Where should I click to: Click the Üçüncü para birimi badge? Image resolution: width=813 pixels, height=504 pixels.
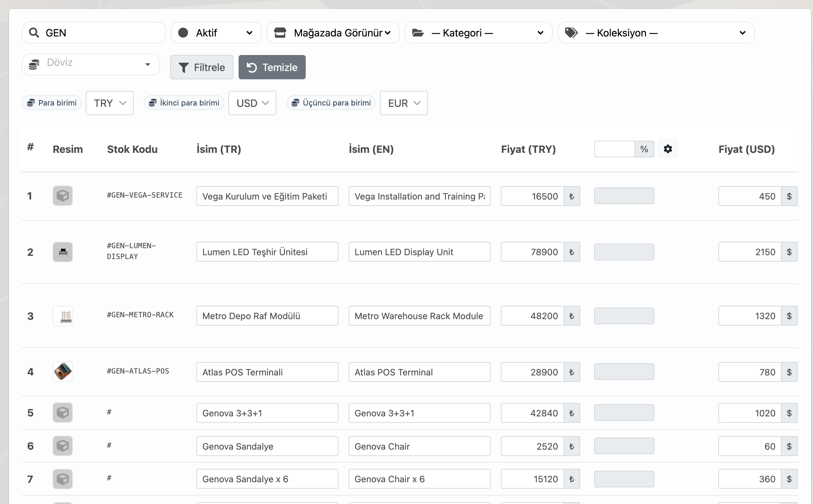[x=331, y=103]
